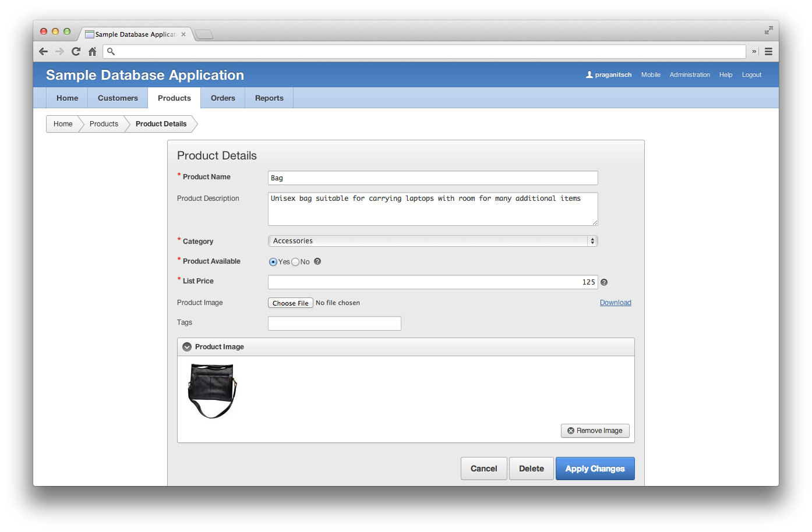Viewport: 812px width, 532px height.
Task: Collapse the Product Image region
Action: coord(187,347)
